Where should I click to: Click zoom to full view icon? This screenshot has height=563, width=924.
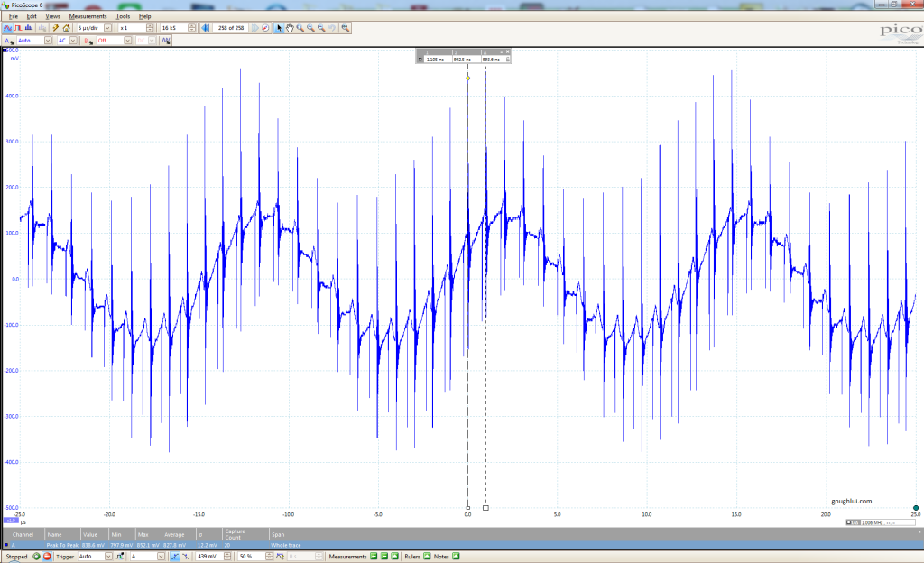pos(346,28)
